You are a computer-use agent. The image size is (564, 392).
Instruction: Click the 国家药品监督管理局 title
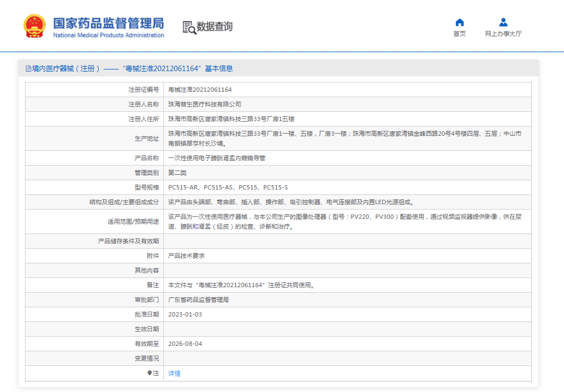109,23
